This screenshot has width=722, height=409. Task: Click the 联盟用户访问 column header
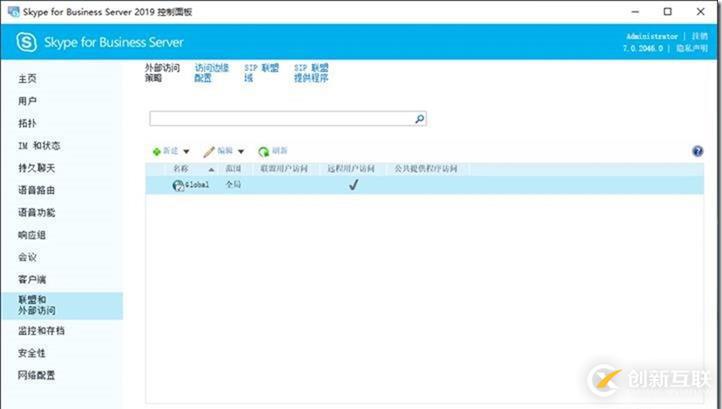coord(284,169)
